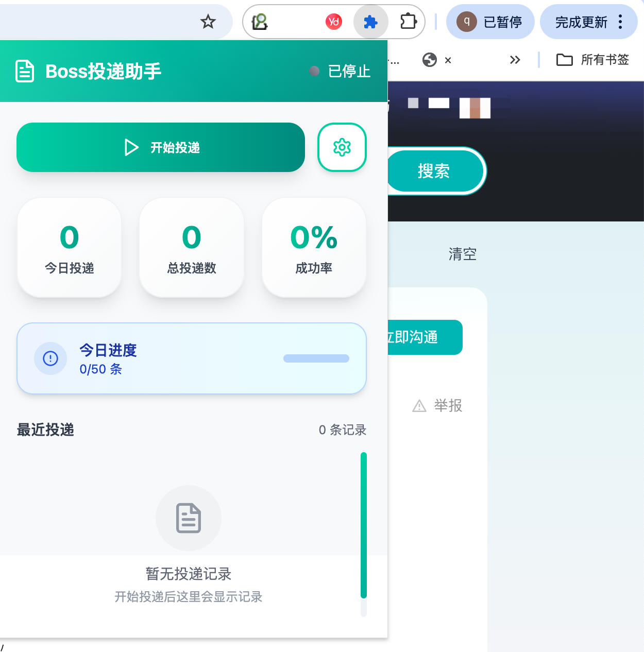Click the 今日进度 info circle icon
This screenshot has height=652, width=644.
click(x=50, y=358)
